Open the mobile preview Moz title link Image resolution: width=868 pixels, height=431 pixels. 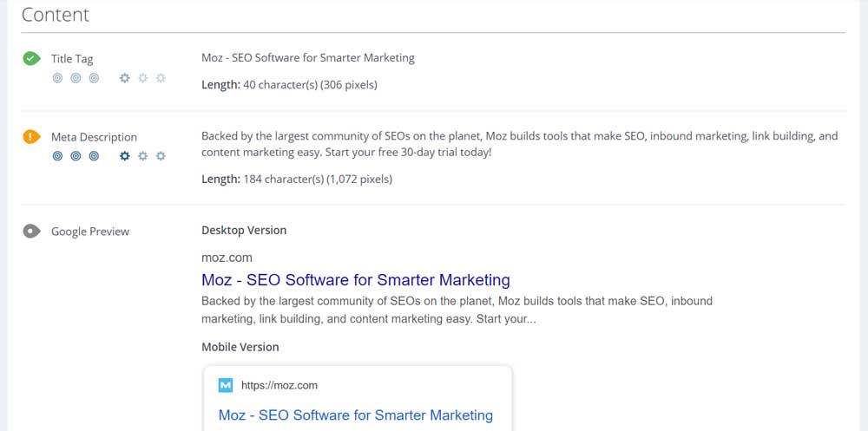click(355, 415)
